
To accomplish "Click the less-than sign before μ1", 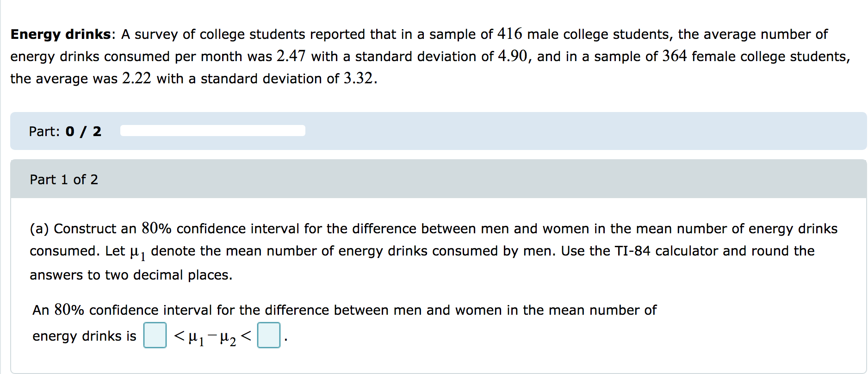I will pyautogui.click(x=179, y=336).
